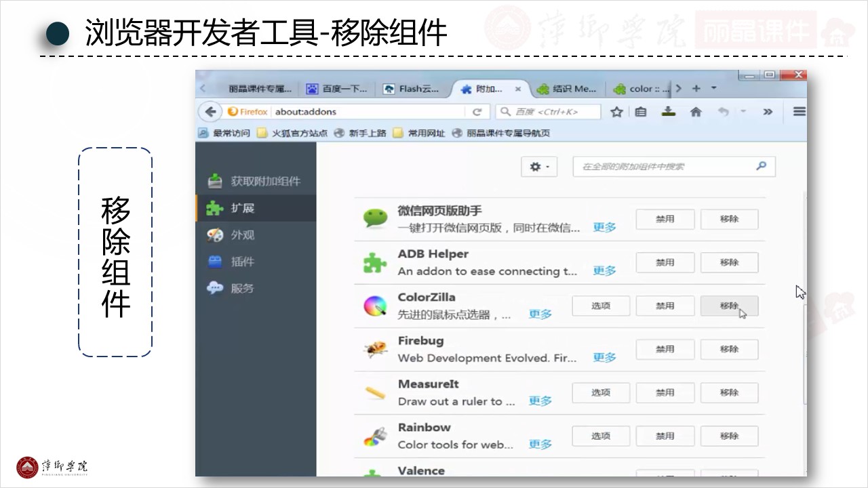Open MeasureIt 选项 options

coord(601,392)
